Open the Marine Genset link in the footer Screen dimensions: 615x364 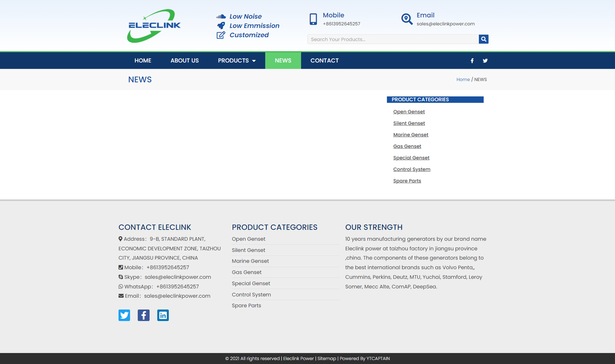pos(250,261)
